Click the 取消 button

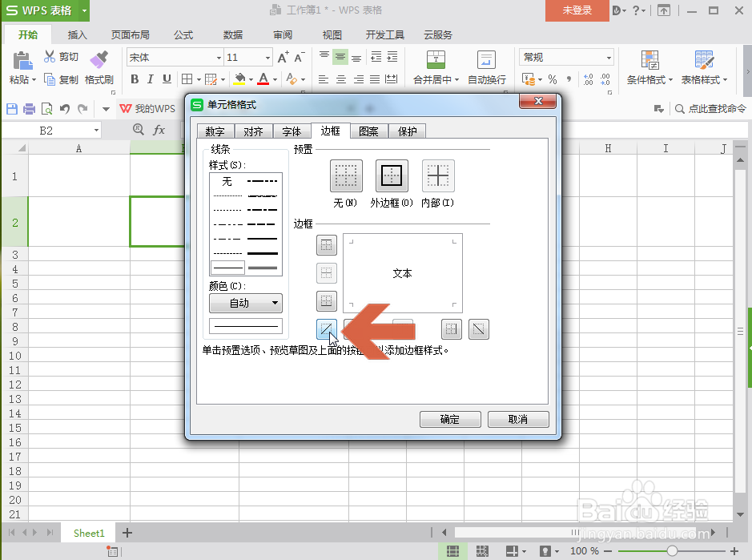(518, 420)
